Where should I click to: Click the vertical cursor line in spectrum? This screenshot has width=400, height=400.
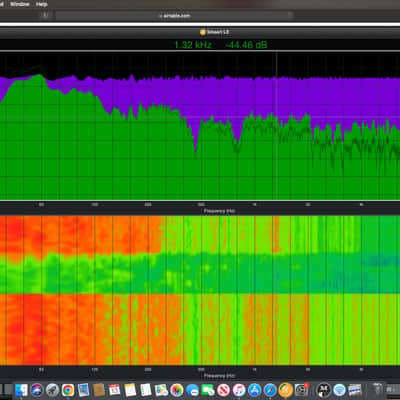(276, 126)
